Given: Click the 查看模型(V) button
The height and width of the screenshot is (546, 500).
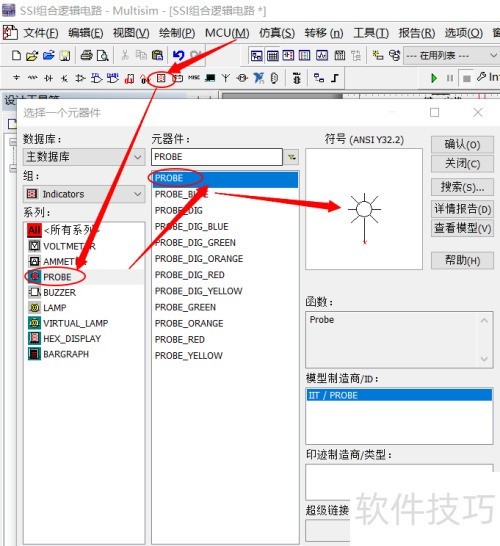Looking at the screenshot, I should pyautogui.click(x=462, y=228).
